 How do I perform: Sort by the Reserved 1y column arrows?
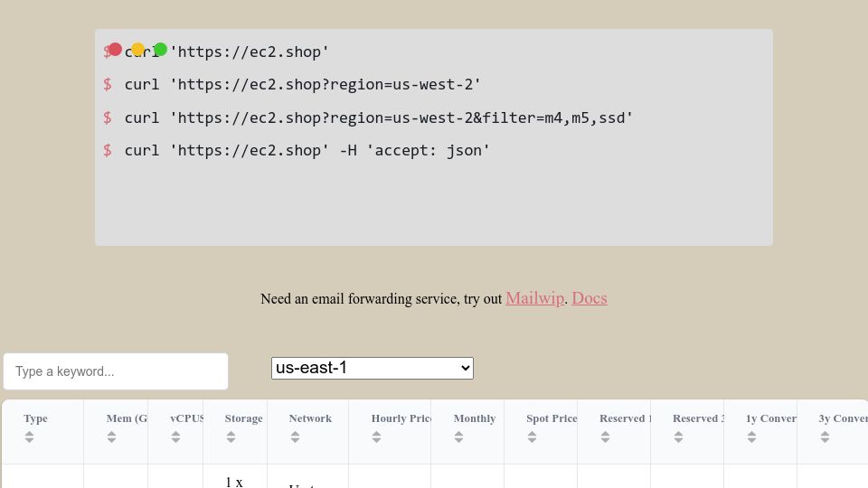click(x=605, y=437)
